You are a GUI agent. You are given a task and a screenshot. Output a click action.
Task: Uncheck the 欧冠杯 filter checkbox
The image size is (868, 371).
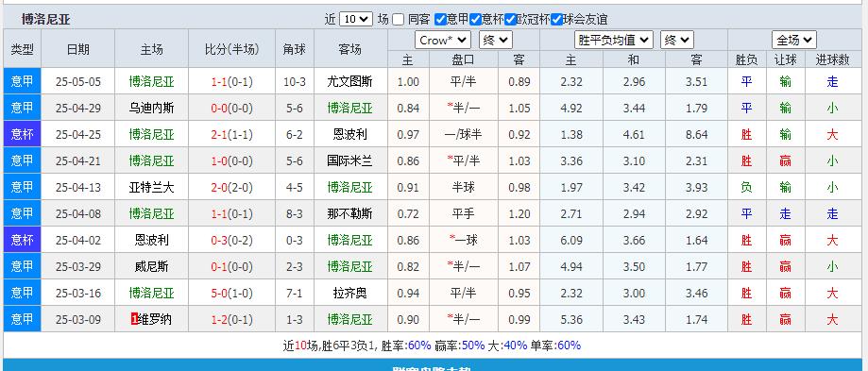coord(510,19)
